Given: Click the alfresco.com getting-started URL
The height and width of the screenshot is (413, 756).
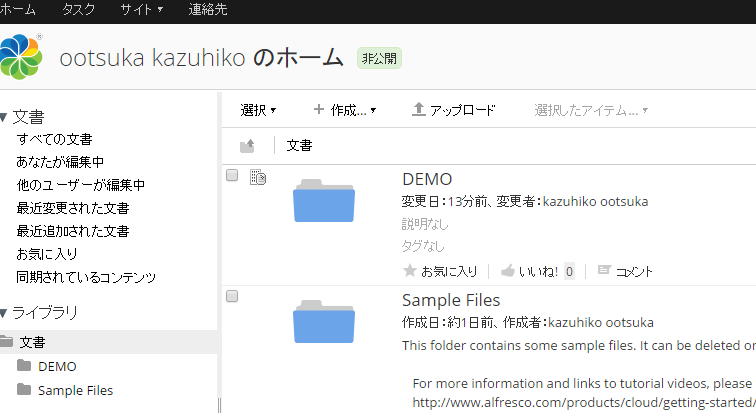Looking at the screenshot, I should tap(584, 402).
